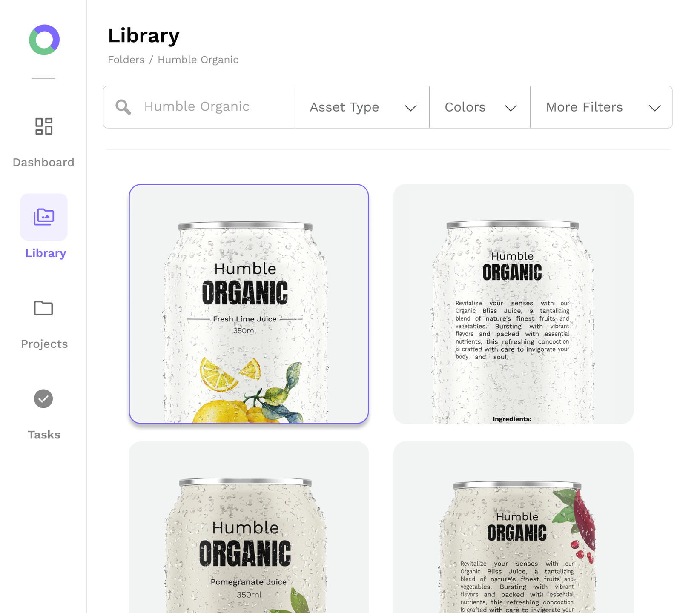The width and height of the screenshot is (700, 613).
Task: Click the More Filters chevron arrow
Action: [x=654, y=108]
